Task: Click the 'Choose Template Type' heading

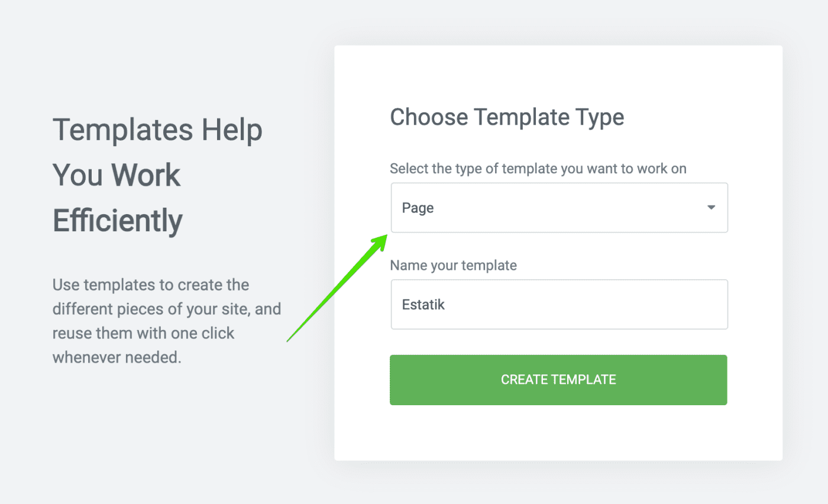Action: pyautogui.click(x=507, y=117)
